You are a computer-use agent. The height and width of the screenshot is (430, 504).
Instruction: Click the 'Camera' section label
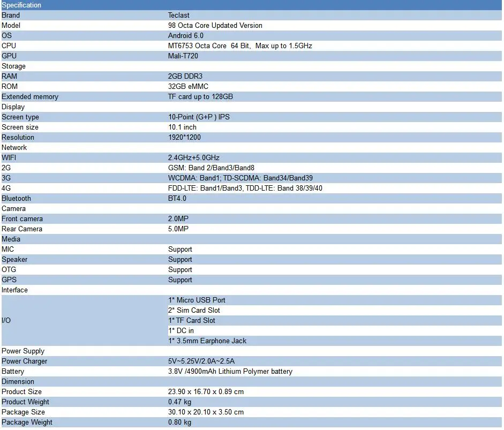click(x=13, y=208)
